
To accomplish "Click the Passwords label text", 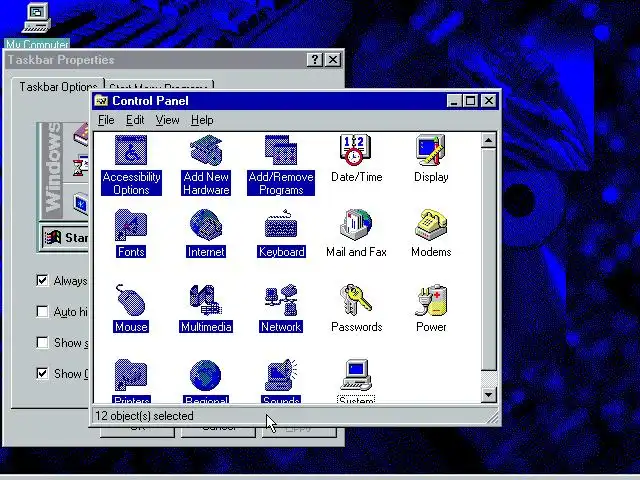I will [357, 327].
